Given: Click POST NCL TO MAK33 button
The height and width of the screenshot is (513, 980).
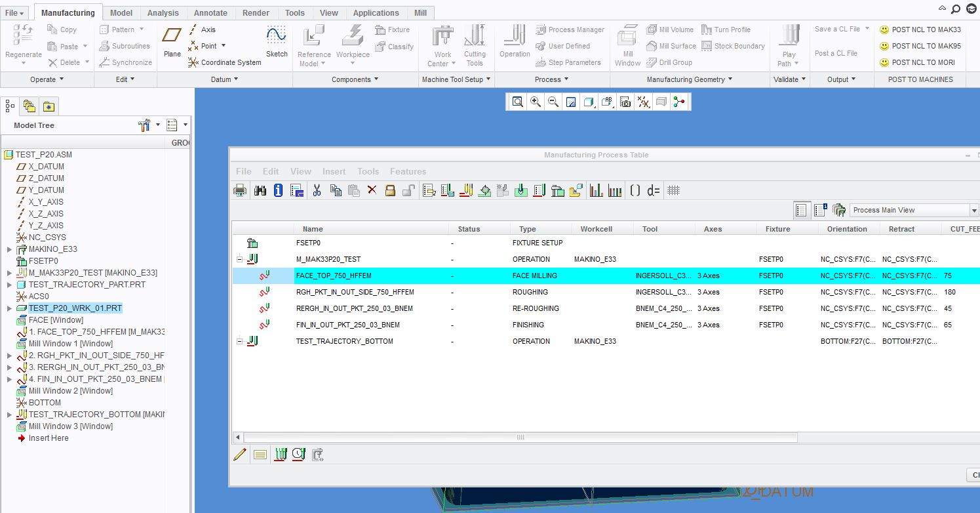Looking at the screenshot, I should tap(920, 30).
